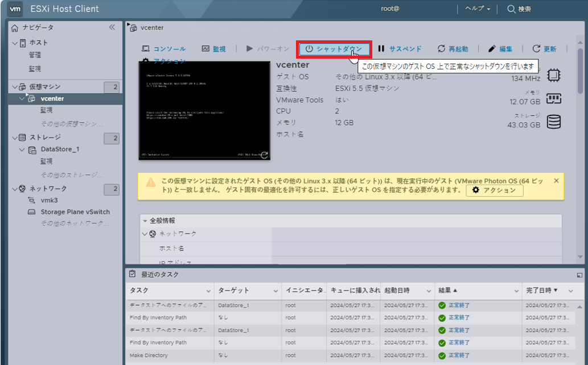The width and height of the screenshot is (588, 365).
Task: Collapse the 全般情報 section
Action: [x=146, y=221]
